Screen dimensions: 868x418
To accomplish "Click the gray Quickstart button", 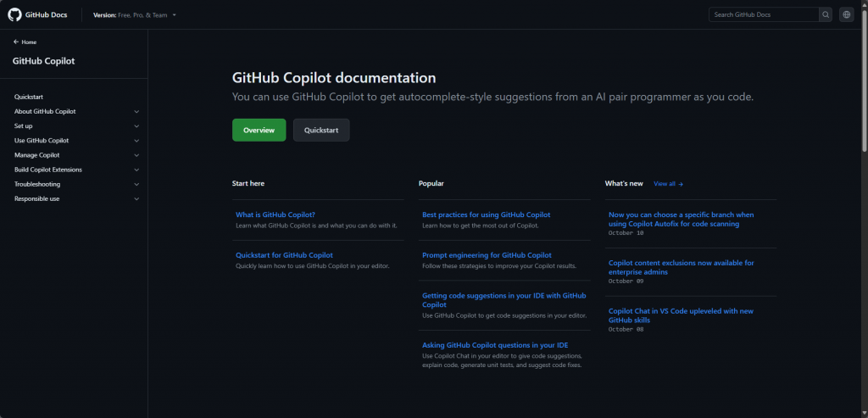I will tap(321, 130).
